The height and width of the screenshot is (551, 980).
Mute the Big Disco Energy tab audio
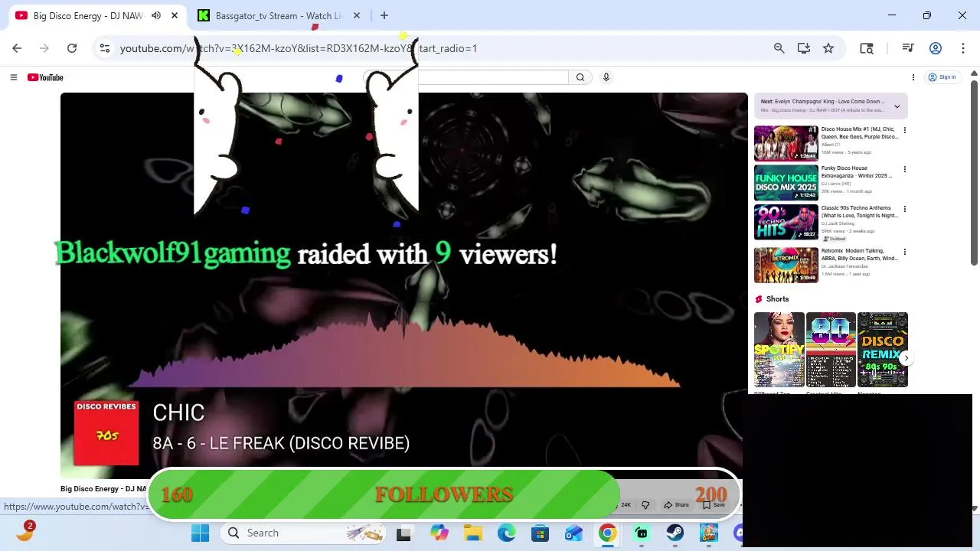(156, 15)
